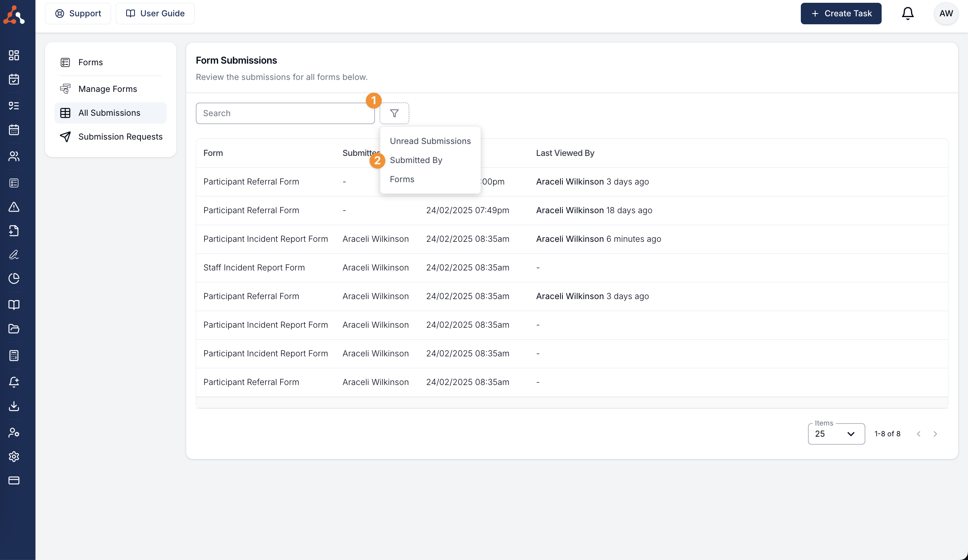968x560 pixels.
Task: Open the dashboard grid icon in sidebar
Action: [x=14, y=55]
